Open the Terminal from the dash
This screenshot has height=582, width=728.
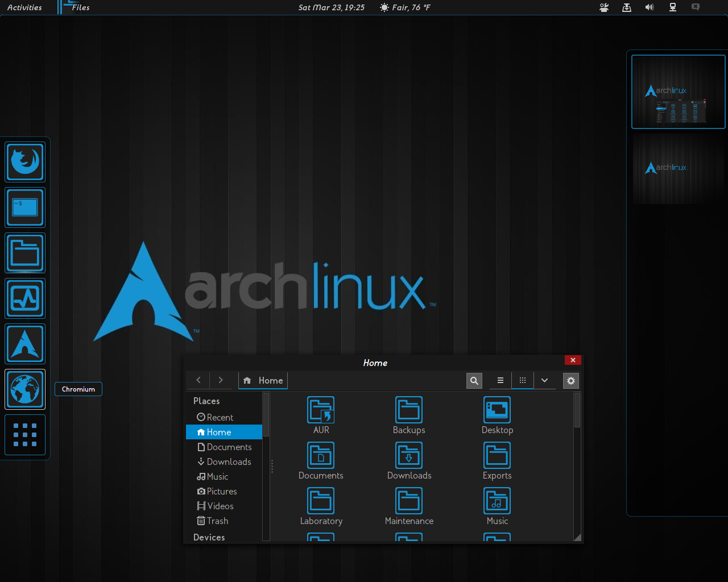pyautogui.click(x=25, y=207)
